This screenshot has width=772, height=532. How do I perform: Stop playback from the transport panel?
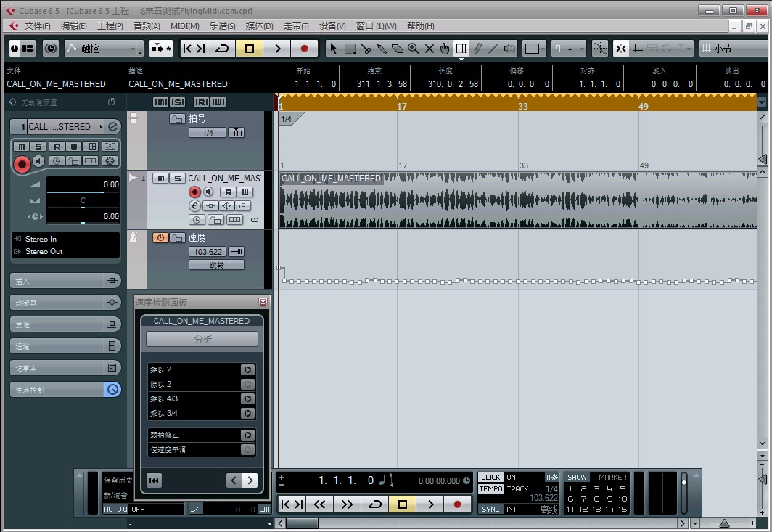coord(402,504)
